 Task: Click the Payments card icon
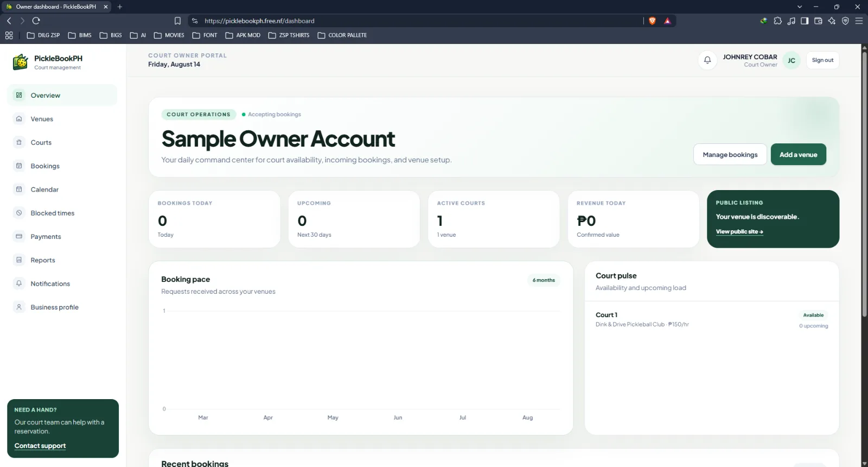pyautogui.click(x=19, y=236)
